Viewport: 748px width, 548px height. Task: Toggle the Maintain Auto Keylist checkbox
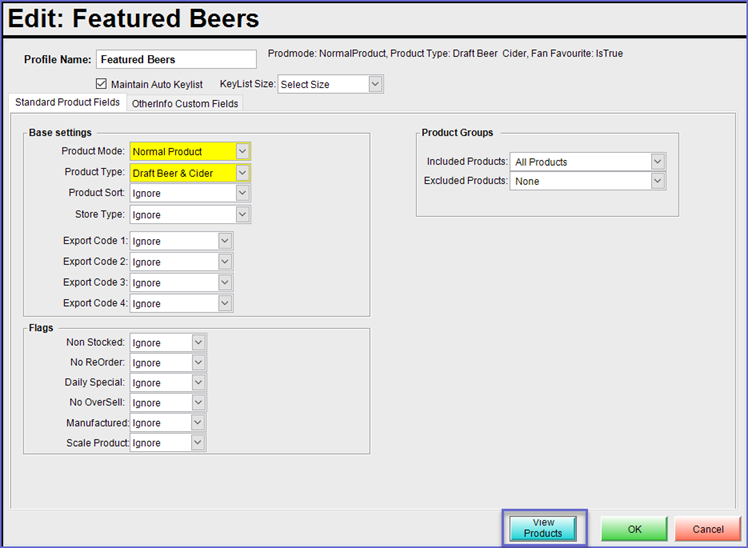click(101, 84)
